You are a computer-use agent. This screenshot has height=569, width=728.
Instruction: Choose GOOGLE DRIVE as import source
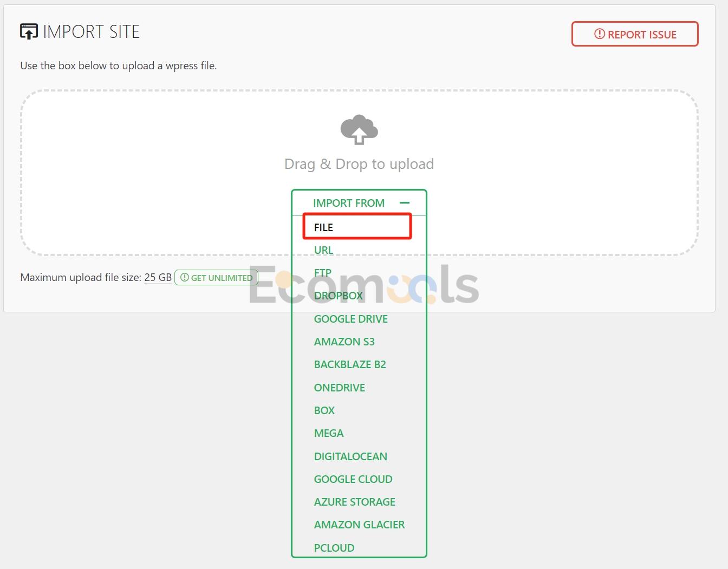tap(351, 319)
